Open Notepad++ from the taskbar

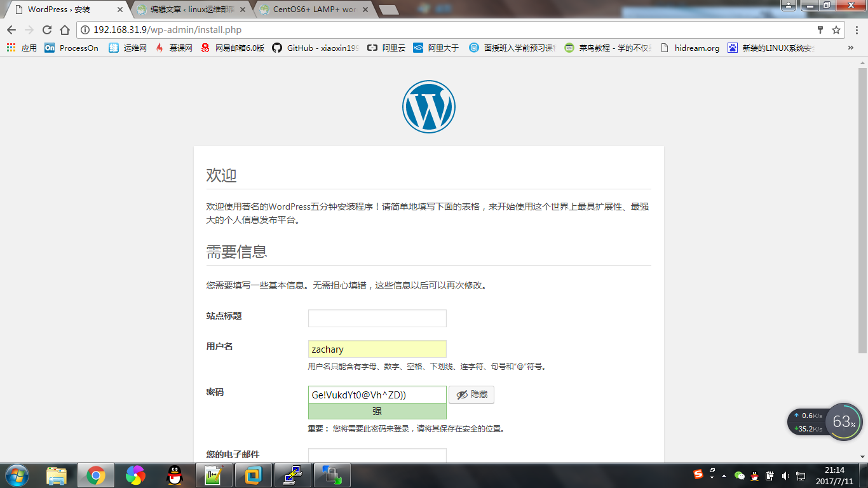click(x=214, y=475)
